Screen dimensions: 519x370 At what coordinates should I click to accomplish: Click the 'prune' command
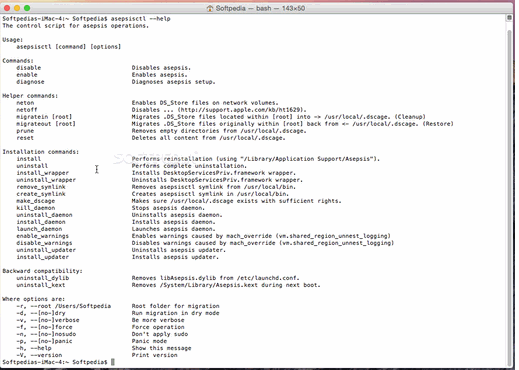(25, 131)
